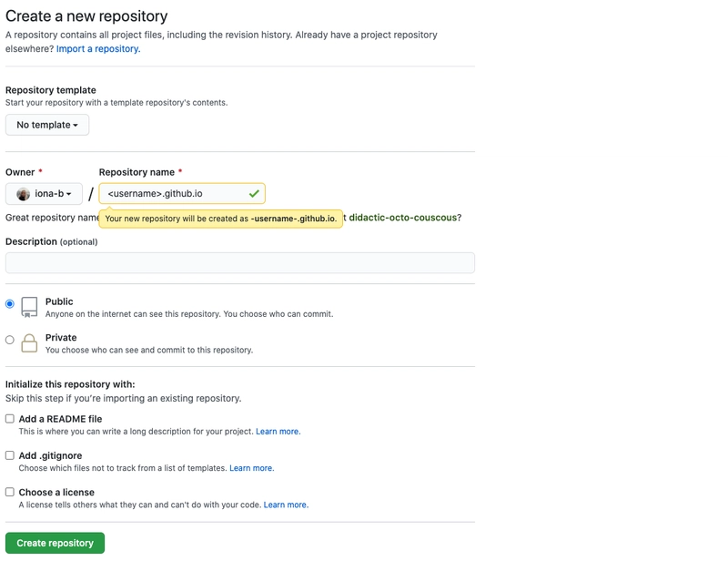Open the No template dropdown
Viewport: 728px width, 561px height.
47,125
